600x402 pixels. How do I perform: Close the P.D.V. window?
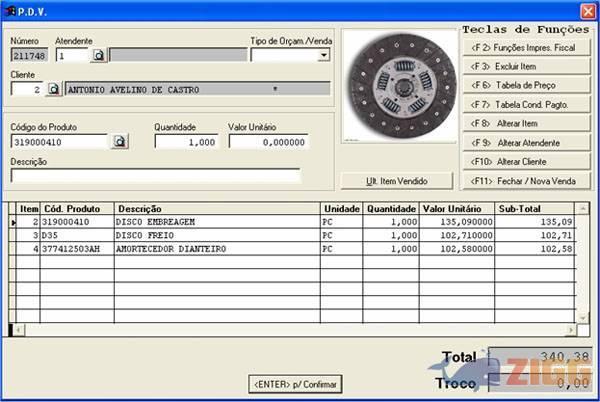coord(586,9)
